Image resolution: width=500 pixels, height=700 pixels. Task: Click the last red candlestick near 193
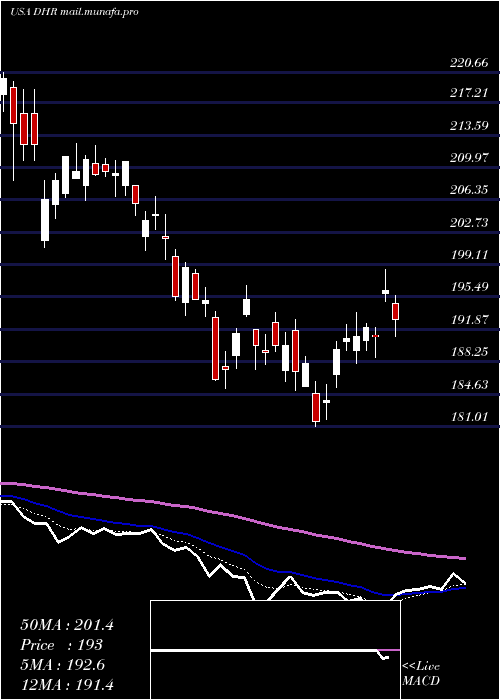pos(395,311)
